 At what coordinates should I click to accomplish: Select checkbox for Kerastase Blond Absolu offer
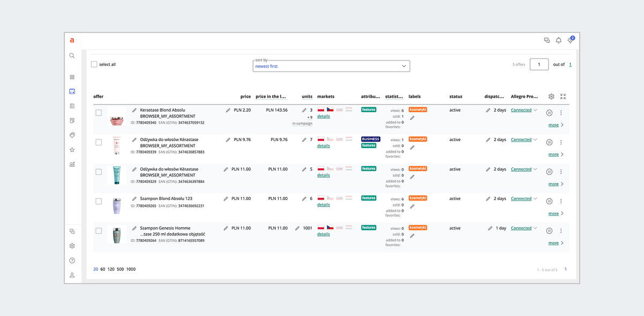coord(99,113)
